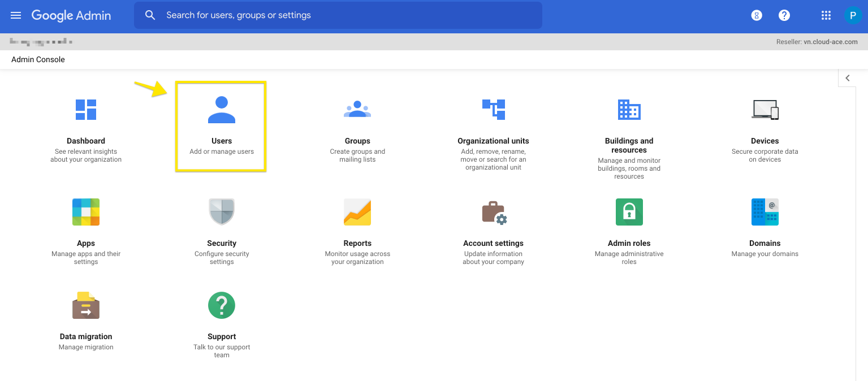
Task: Open the Domains icon
Action: point(765,212)
